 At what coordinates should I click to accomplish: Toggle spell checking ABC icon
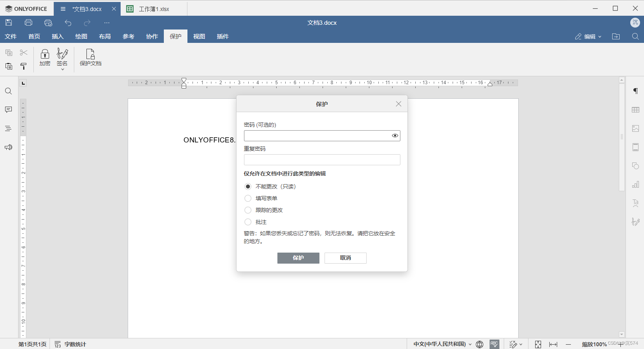click(x=494, y=344)
